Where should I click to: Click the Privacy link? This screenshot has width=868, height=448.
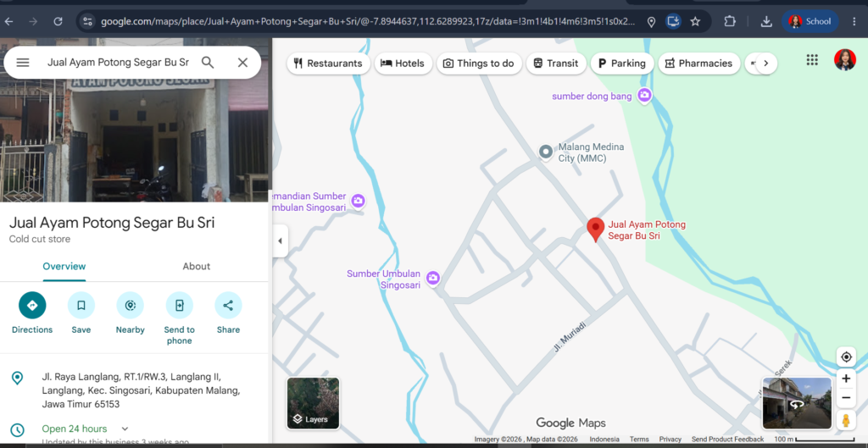(670, 440)
